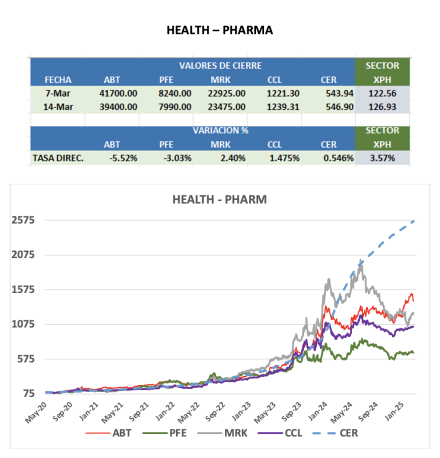440x458 pixels.
Task: Select the PFE 14-Mar value 7990.00
Action: tap(175, 107)
